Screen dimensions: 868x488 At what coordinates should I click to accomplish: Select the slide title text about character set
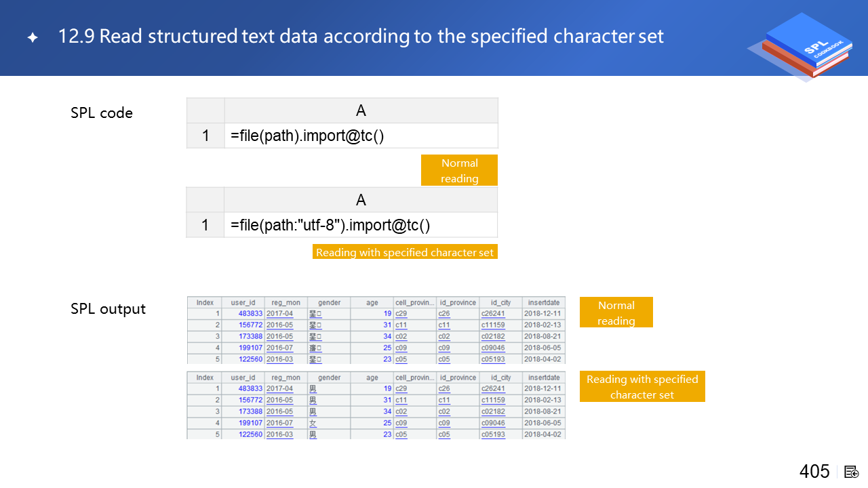click(x=361, y=36)
